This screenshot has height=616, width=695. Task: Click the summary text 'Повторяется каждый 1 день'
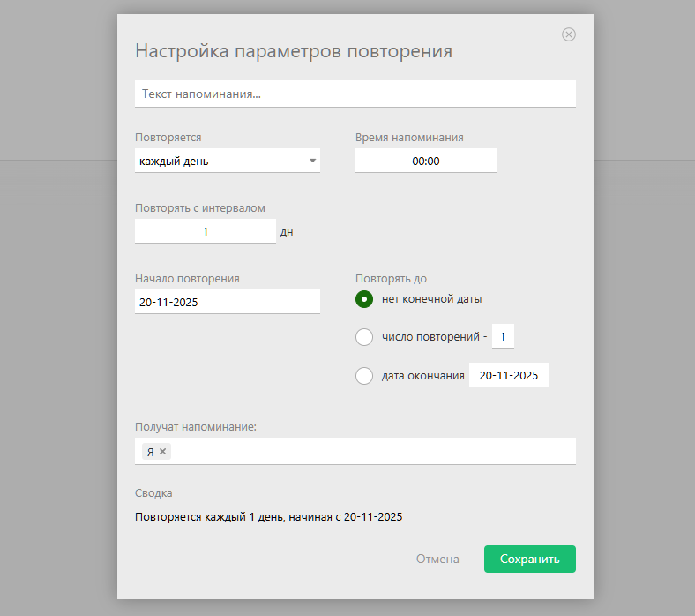[210, 517]
